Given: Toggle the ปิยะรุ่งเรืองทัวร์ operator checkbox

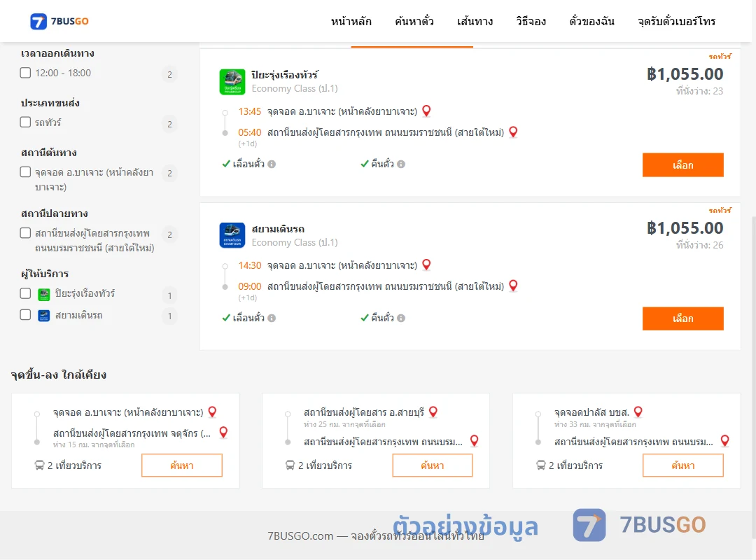Looking at the screenshot, I should click(x=26, y=293).
